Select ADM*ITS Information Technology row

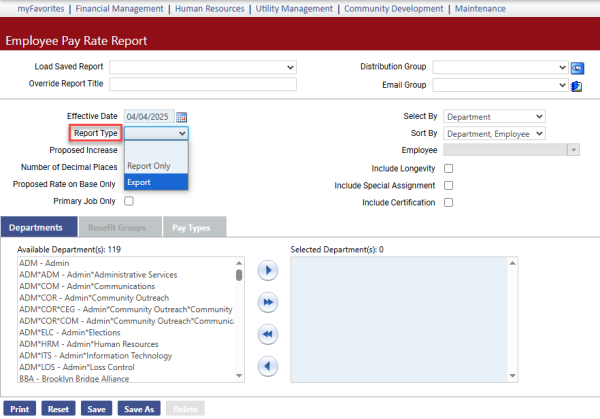pos(126,355)
